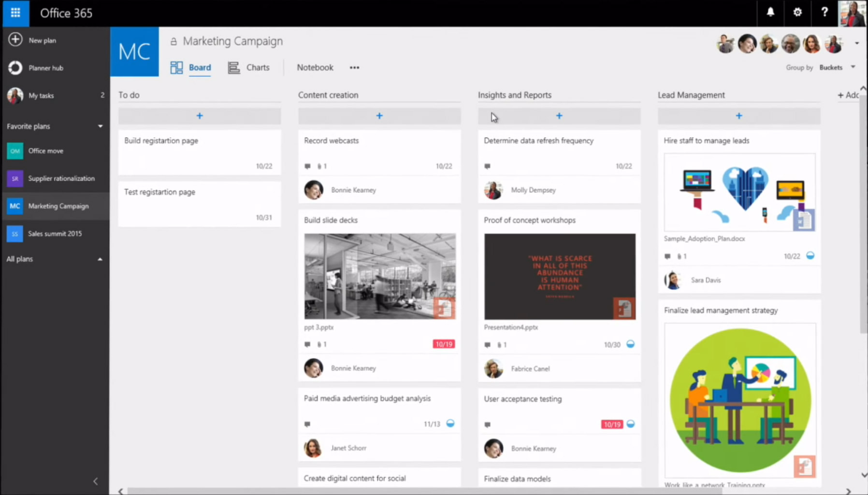Click the horizontal board scrollbar

(x=424, y=491)
